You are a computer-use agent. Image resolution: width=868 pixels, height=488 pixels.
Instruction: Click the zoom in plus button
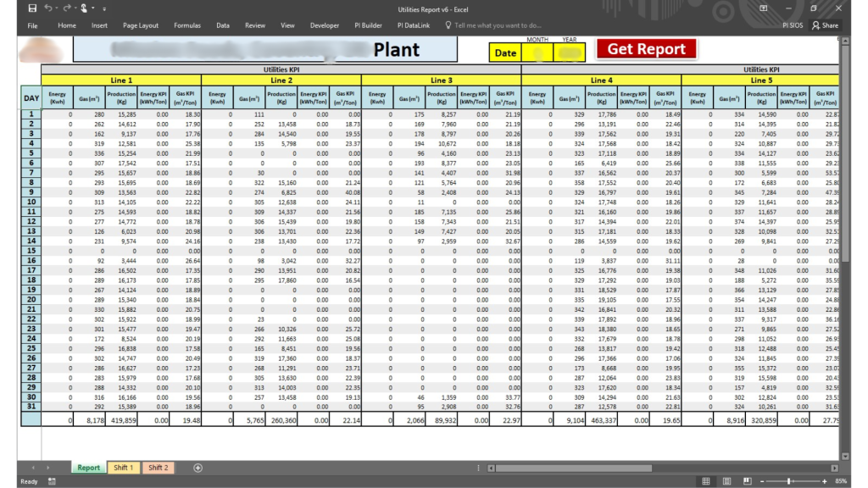[824, 481]
